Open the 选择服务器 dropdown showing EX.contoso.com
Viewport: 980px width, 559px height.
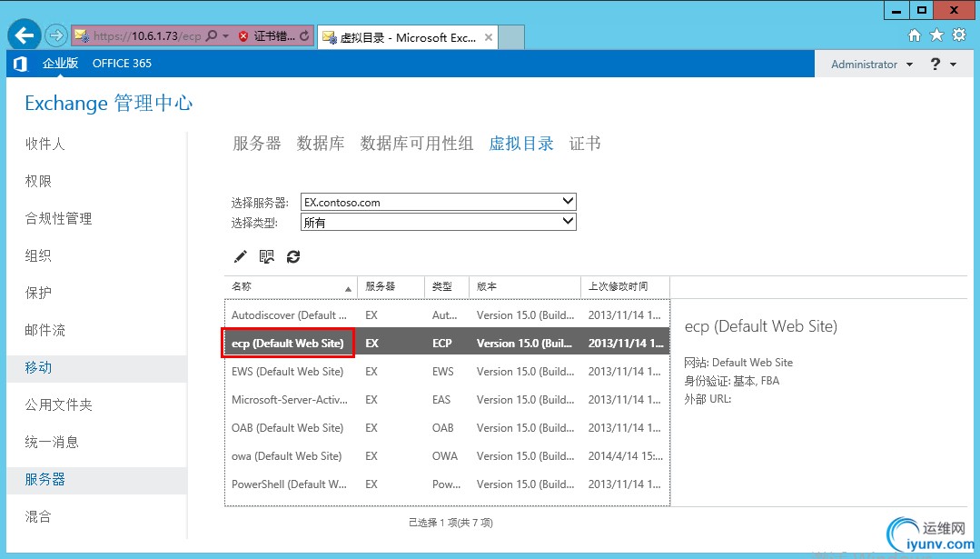pos(438,202)
